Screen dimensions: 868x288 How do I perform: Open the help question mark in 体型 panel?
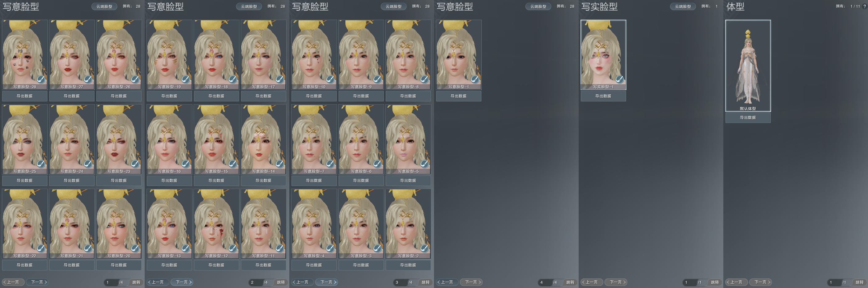(864, 6)
